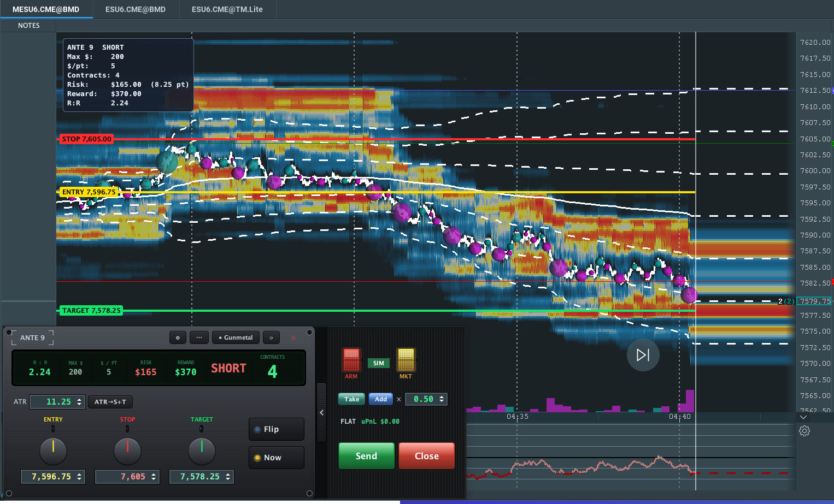834x504 pixels.
Task: Toggle the Flip direction button
Action: point(277,429)
